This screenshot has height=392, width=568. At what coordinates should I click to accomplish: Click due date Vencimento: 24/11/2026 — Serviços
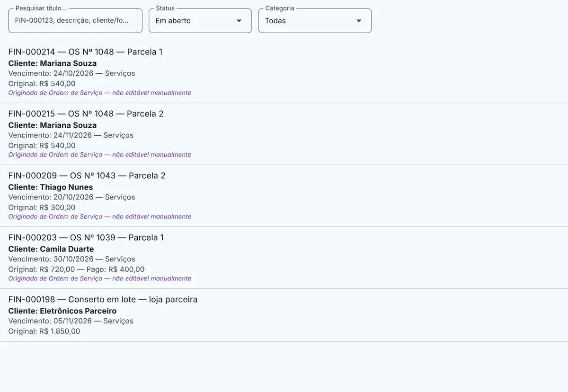[x=71, y=136]
